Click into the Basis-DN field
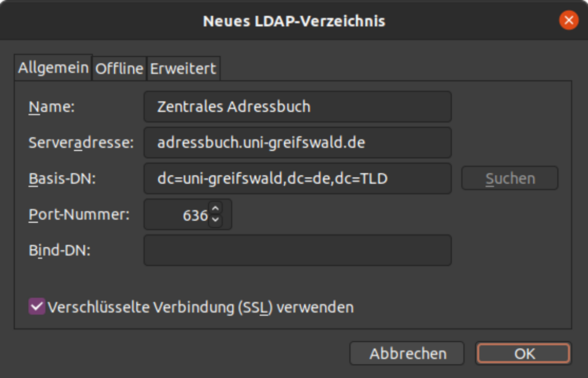588x378 pixels. (297, 179)
